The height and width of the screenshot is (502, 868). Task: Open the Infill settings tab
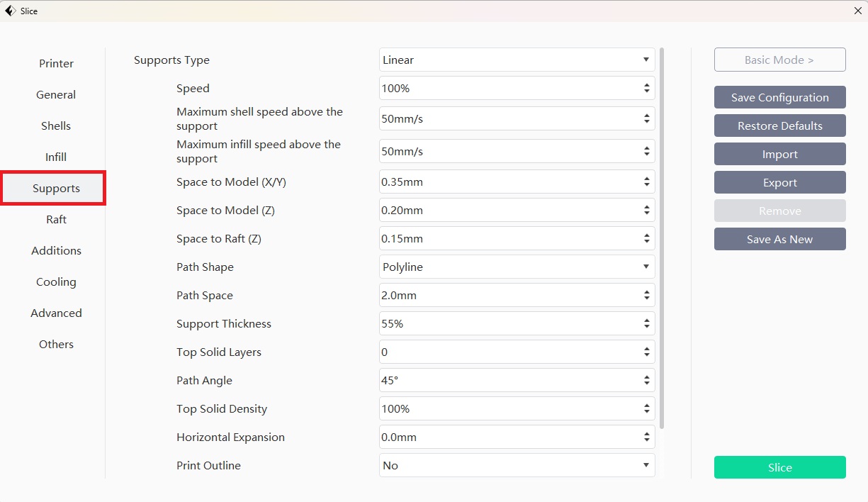pyautogui.click(x=56, y=157)
